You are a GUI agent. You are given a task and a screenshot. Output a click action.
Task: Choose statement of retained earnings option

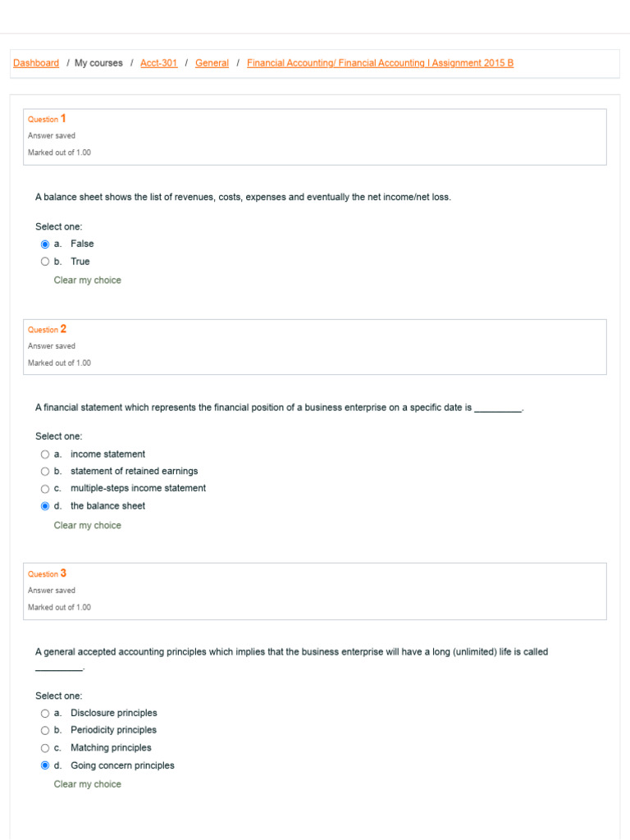point(45,472)
